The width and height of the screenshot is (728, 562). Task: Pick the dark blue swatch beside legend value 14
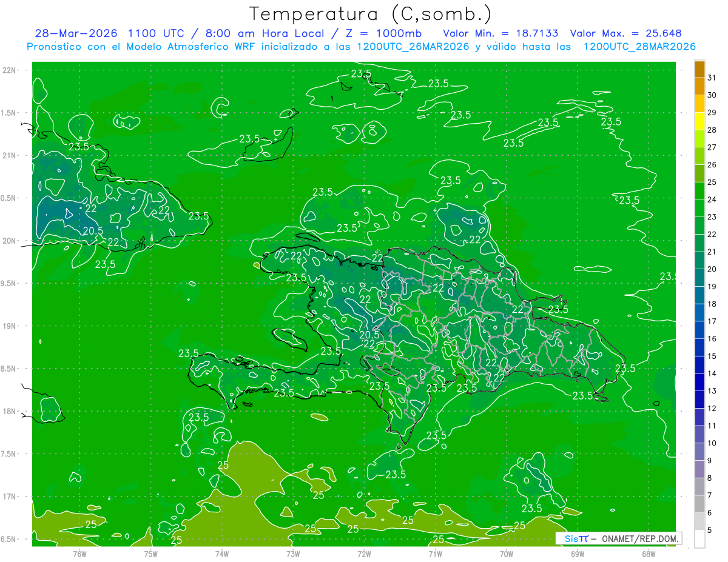click(x=699, y=373)
